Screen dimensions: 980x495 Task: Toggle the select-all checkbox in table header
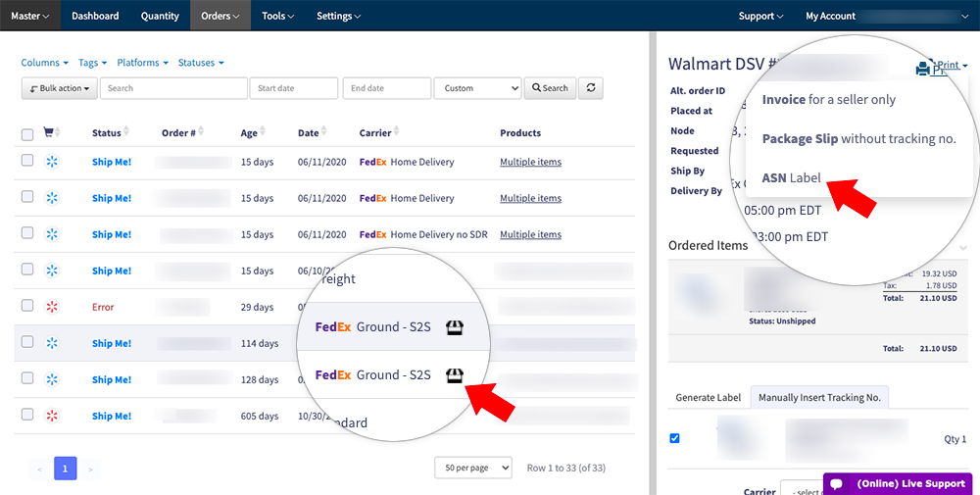pos(26,134)
